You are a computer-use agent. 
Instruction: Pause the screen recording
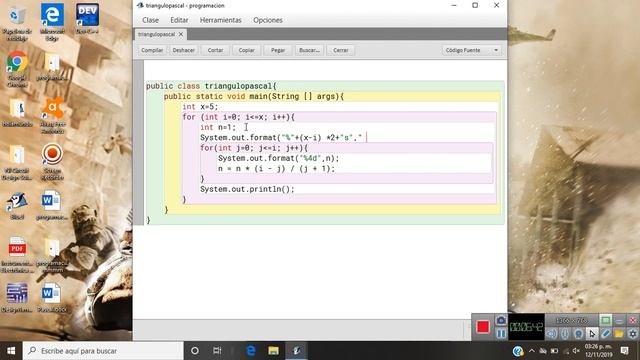501,333
